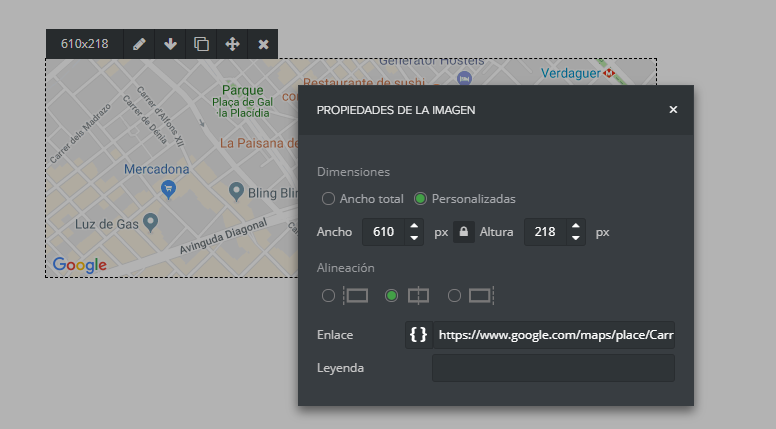
Task: Select the Personalizadas radio option
Action: [x=420, y=199]
